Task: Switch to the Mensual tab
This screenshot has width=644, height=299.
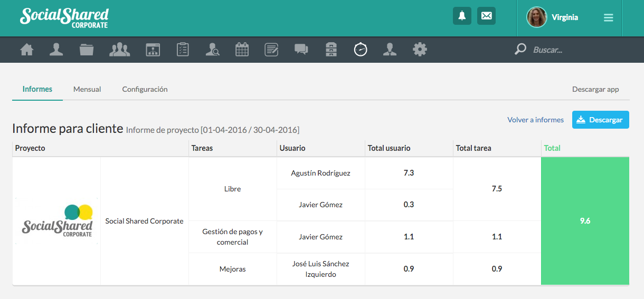Action: [x=87, y=89]
